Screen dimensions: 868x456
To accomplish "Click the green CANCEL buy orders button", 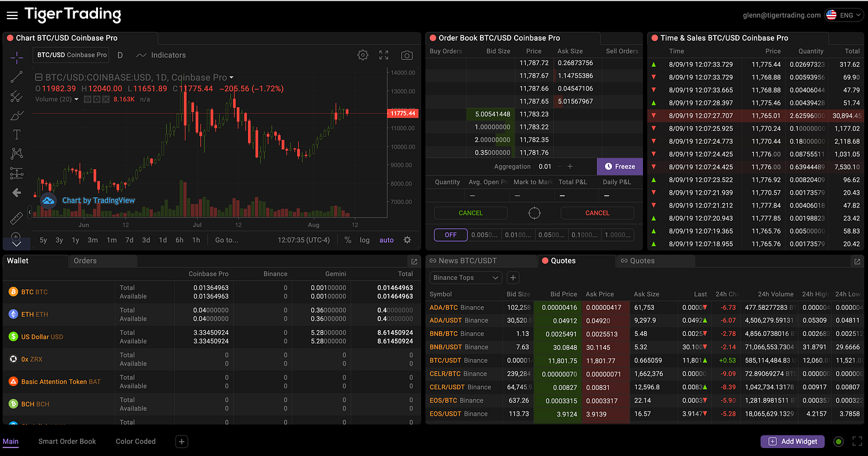I will coord(471,213).
